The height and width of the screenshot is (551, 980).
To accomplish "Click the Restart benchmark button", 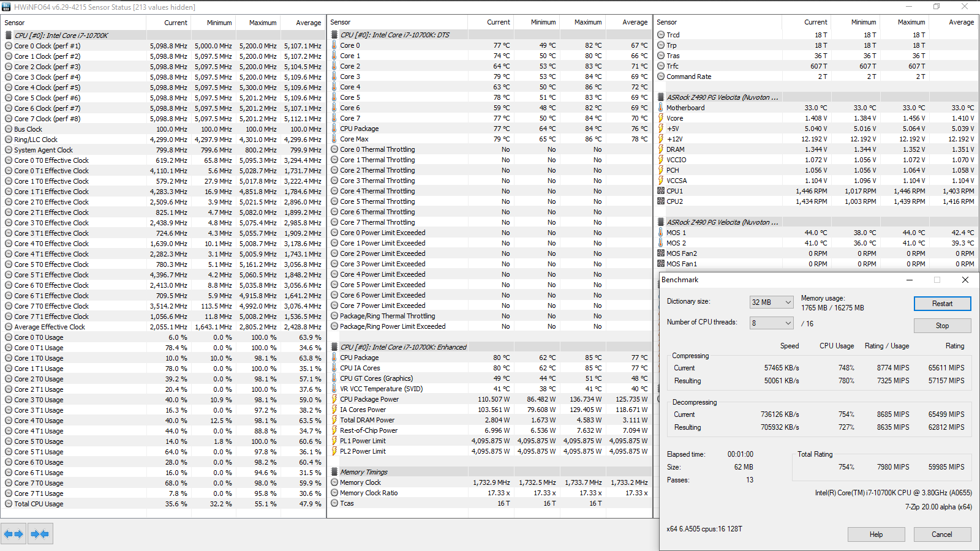I will click(x=942, y=304).
